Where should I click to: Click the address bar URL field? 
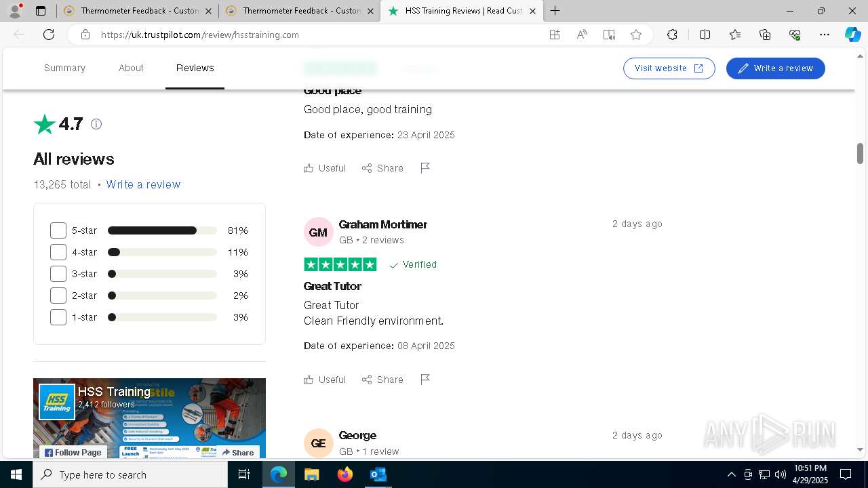(319, 35)
